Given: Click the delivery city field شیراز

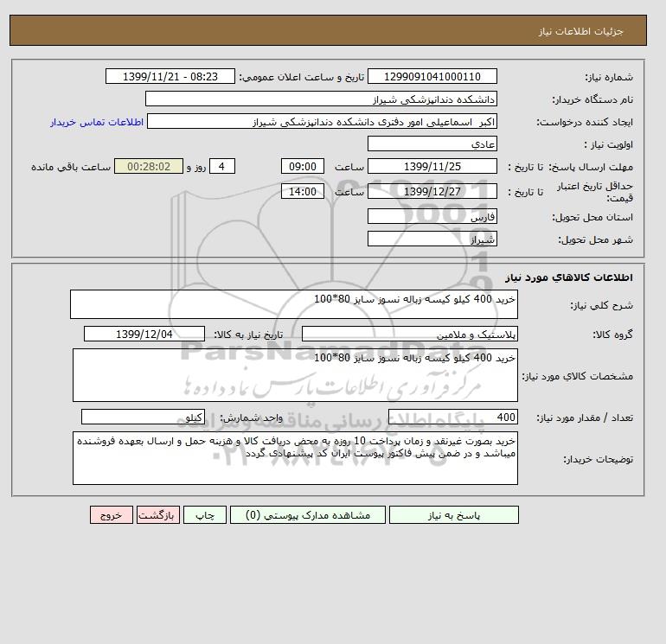Looking at the screenshot, I should pyautogui.click(x=432, y=239).
